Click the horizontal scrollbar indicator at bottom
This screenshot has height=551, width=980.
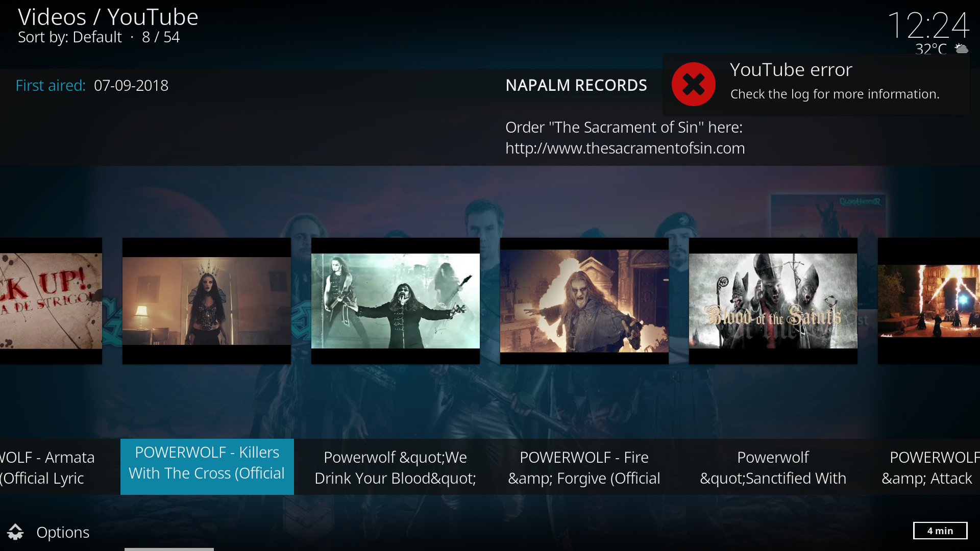click(169, 549)
